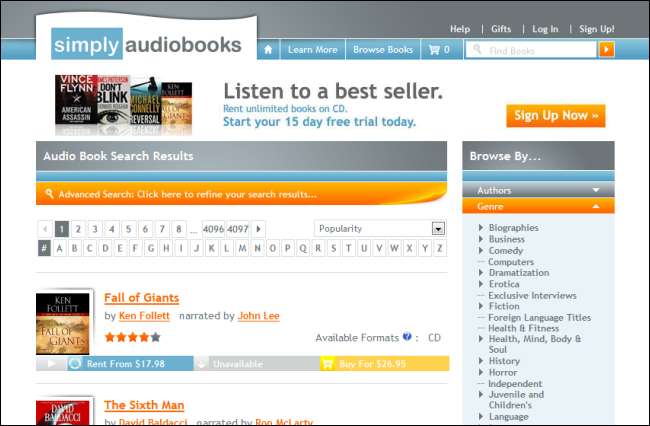650x426 pixels.
Task: Expand the Authors browse section
Action: (538, 190)
